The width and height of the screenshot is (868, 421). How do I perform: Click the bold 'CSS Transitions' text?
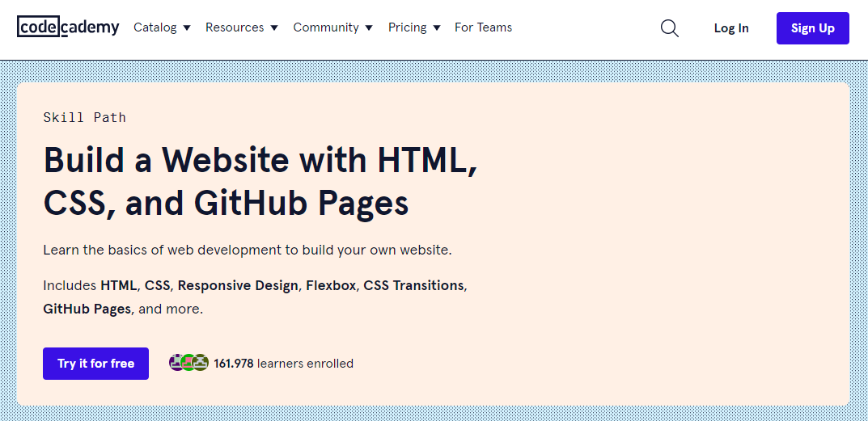[x=413, y=285]
